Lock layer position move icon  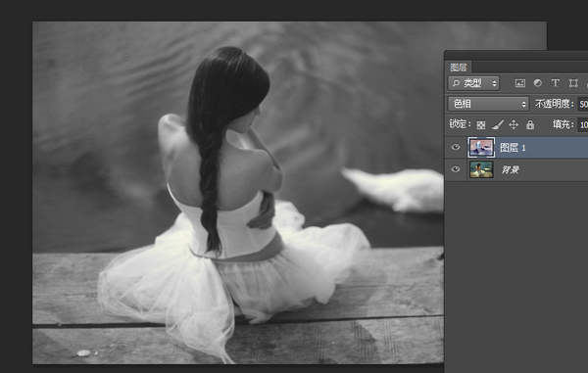point(514,124)
